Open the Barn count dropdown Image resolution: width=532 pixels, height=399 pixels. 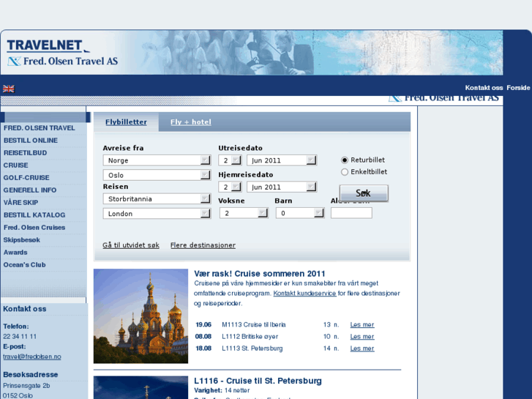pos(300,213)
